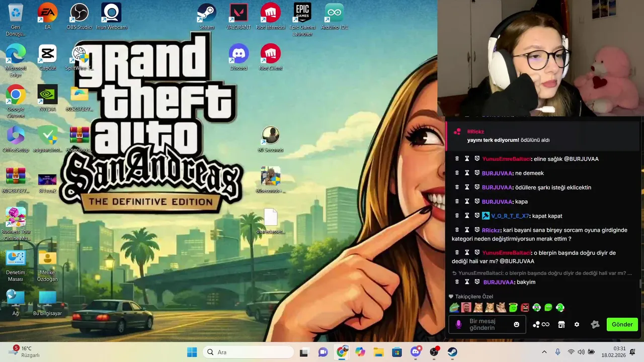This screenshot has width=644, height=362.
Task: Open Task View on the taskbar
Action: tap(304, 352)
